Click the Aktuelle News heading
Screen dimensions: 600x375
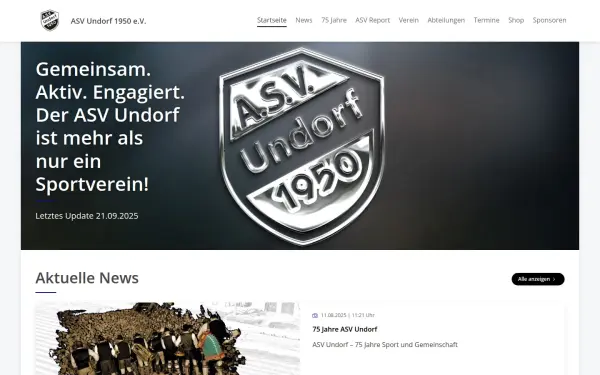(87, 278)
